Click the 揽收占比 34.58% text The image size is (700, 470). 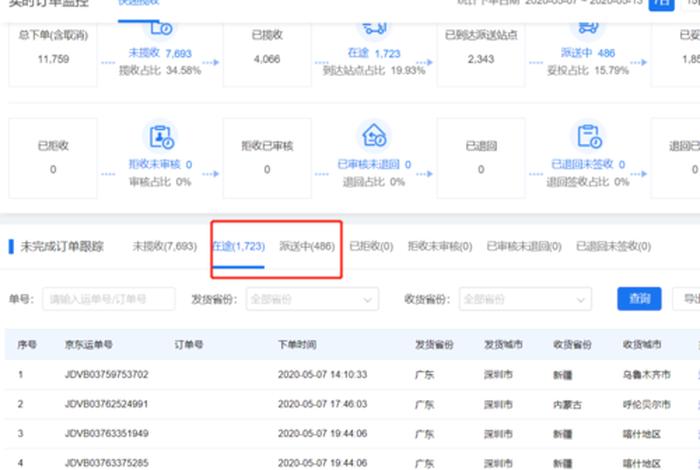[x=160, y=71]
